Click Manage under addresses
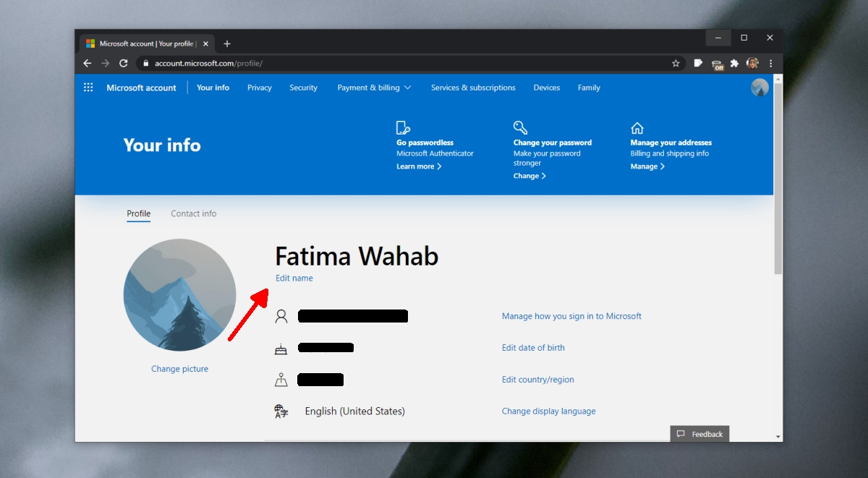 tap(647, 166)
